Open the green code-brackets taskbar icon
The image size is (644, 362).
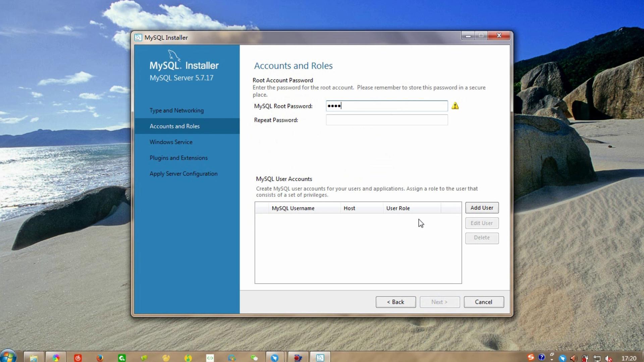[210, 358]
